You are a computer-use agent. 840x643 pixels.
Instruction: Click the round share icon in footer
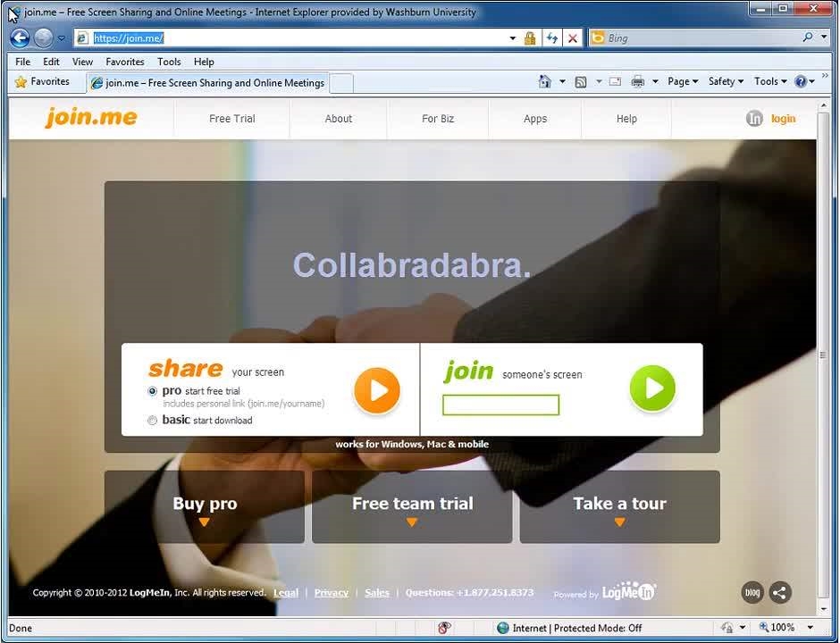pos(780,593)
